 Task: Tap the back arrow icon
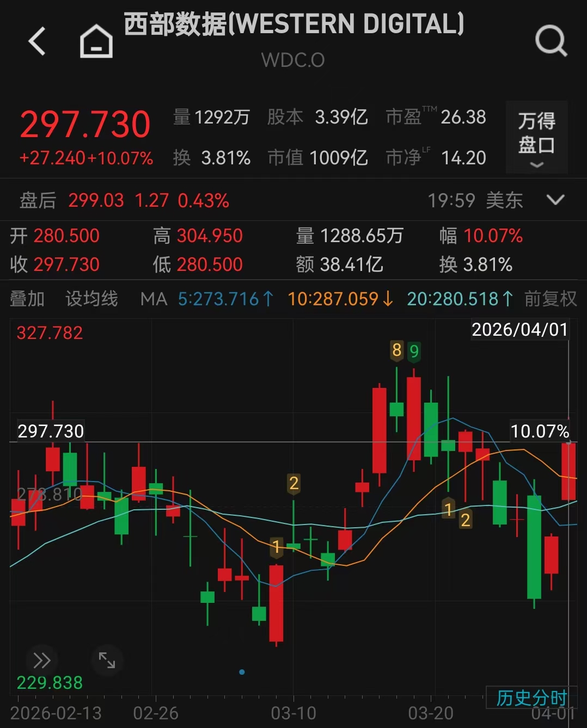click(x=37, y=41)
